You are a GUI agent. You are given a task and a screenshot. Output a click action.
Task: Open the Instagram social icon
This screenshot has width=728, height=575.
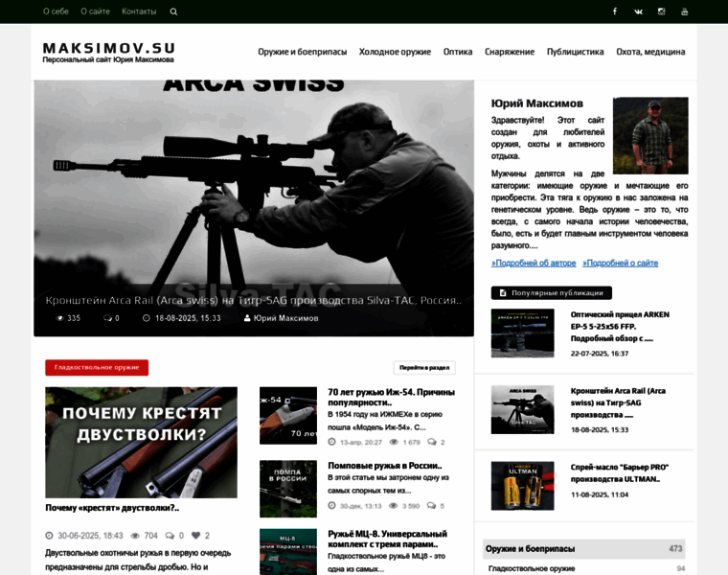tap(662, 11)
